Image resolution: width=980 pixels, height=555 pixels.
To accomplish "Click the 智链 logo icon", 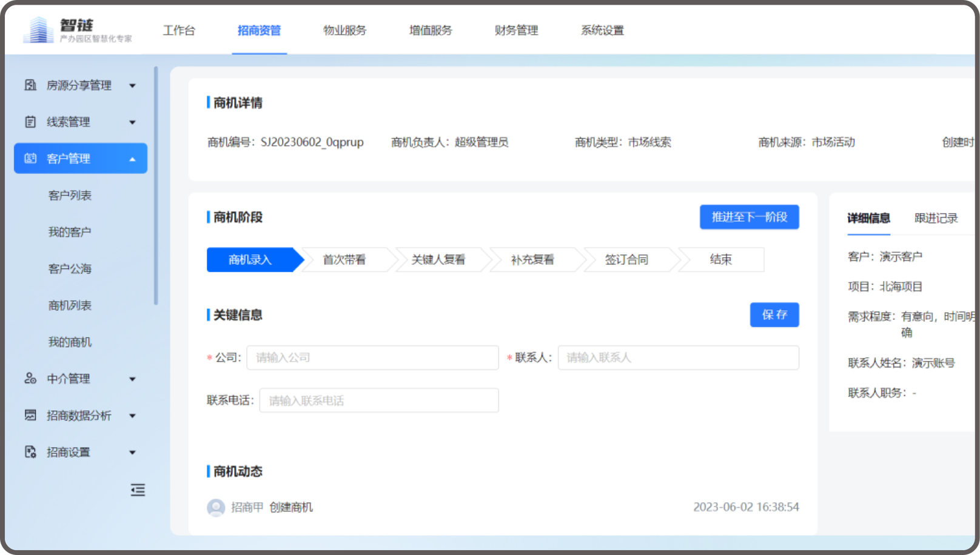I will [x=38, y=30].
